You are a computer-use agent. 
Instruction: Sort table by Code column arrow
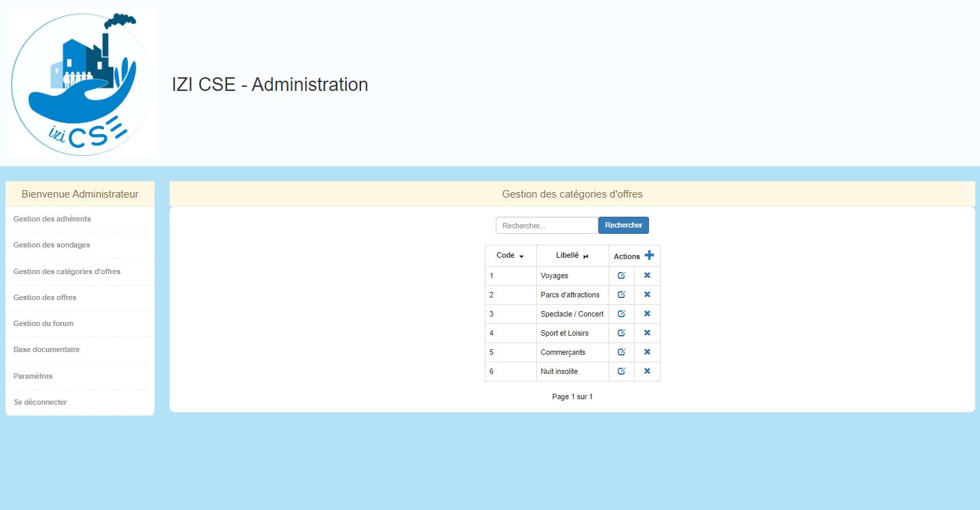(521, 256)
